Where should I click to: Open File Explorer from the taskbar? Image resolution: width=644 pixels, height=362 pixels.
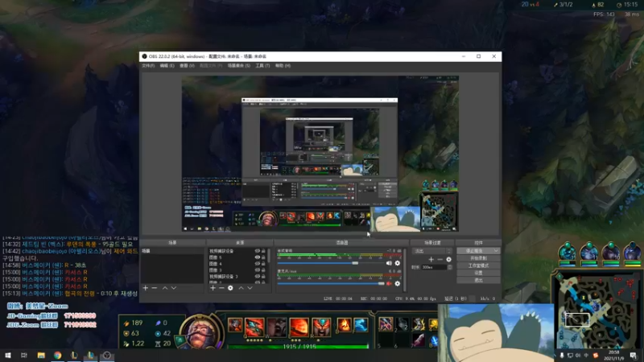(x=41, y=356)
